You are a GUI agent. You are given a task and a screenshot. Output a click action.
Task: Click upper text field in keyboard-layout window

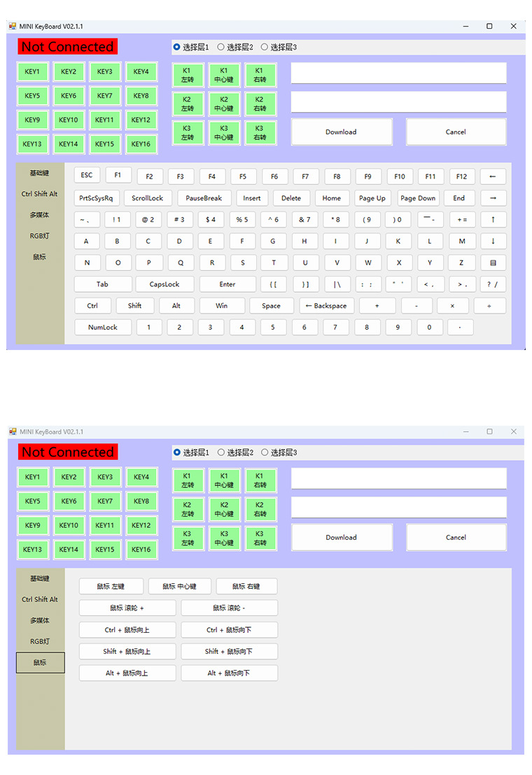click(398, 73)
